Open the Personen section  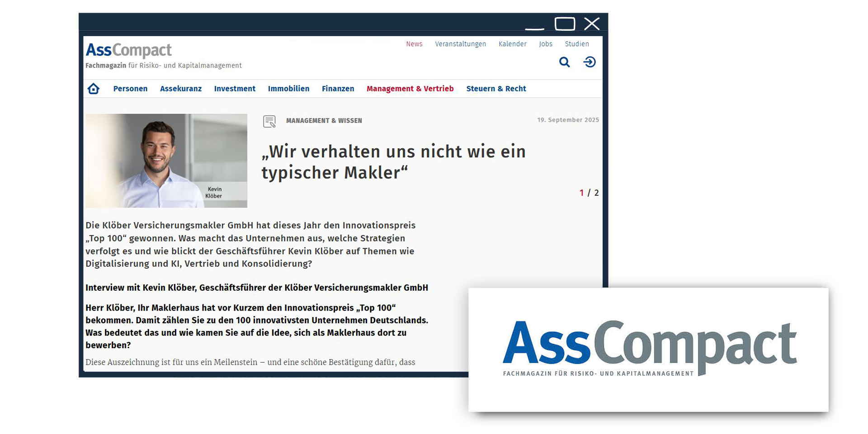click(130, 89)
